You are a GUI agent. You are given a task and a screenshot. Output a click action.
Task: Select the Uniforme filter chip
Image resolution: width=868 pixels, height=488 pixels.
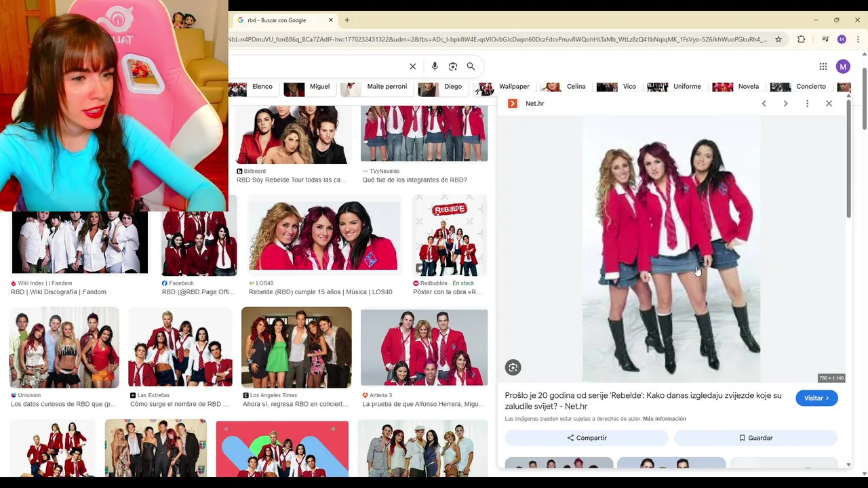[675, 87]
